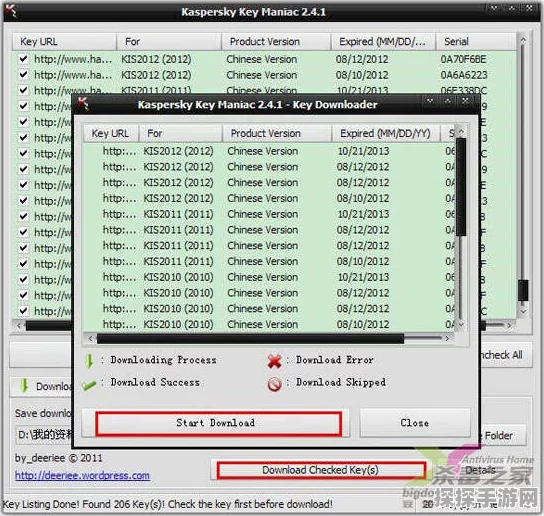544x516 pixels.
Task: Click main window scroll down arrow
Action: [523, 312]
